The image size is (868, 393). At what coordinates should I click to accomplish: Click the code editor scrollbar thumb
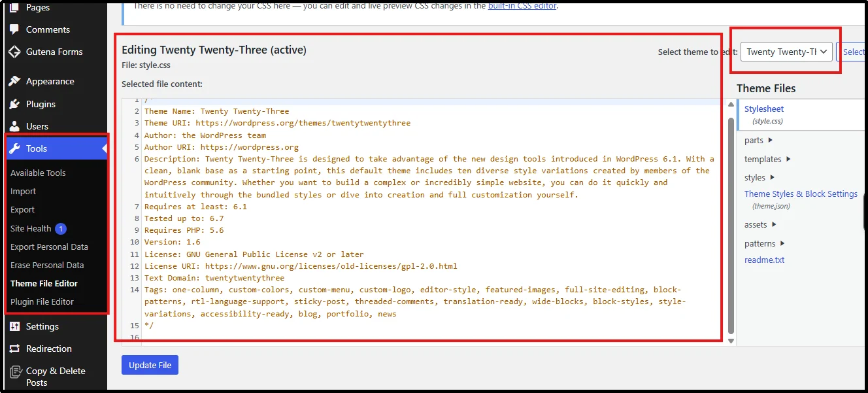click(731, 226)
